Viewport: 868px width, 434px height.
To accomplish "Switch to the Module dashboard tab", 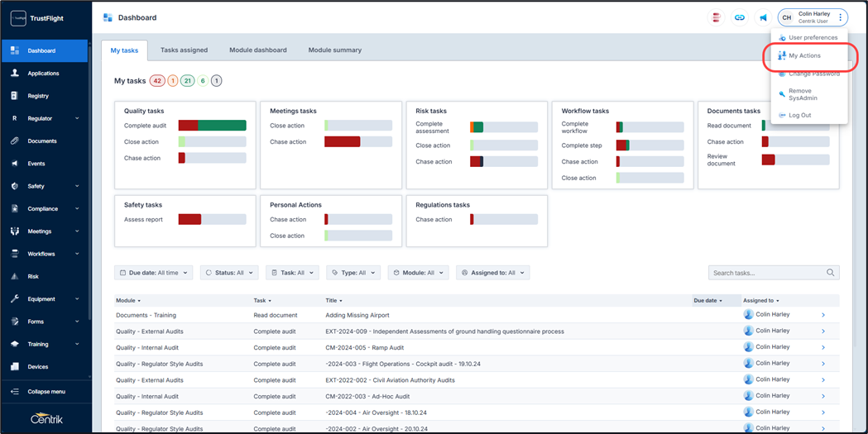I will click(x=257, y=50).
